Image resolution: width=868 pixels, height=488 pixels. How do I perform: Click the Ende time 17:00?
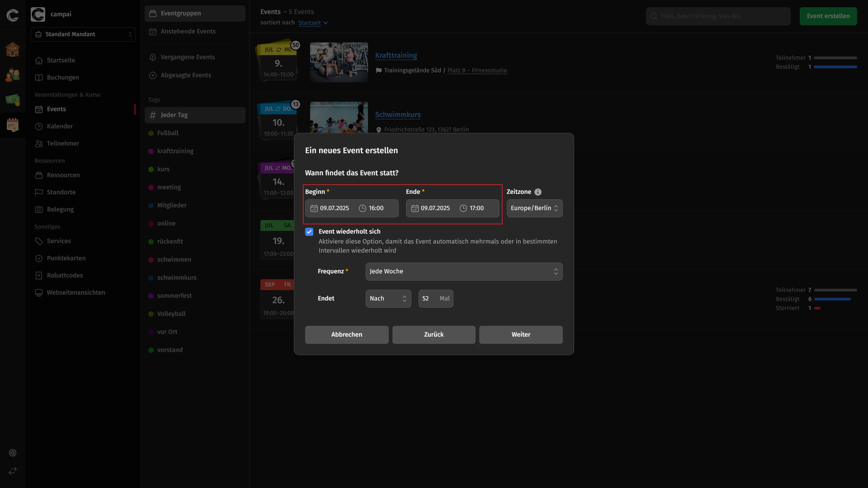(x=476, y=208)
